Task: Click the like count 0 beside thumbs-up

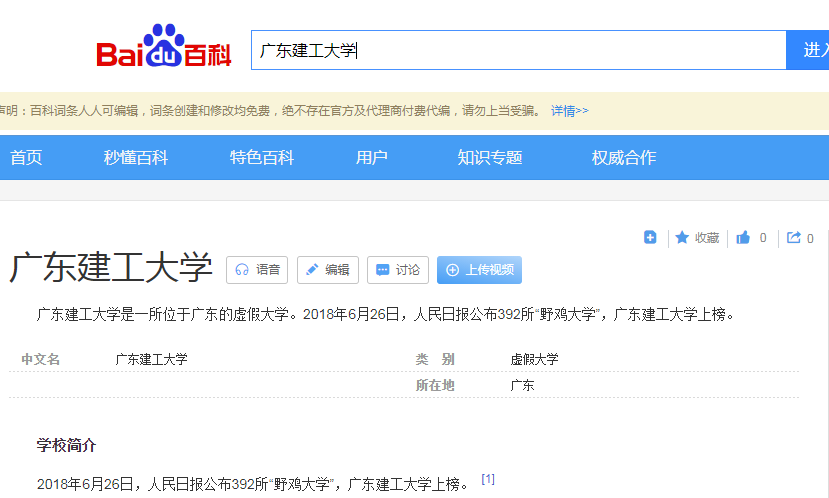Action: pyautogui.click(x=763, y=238)
